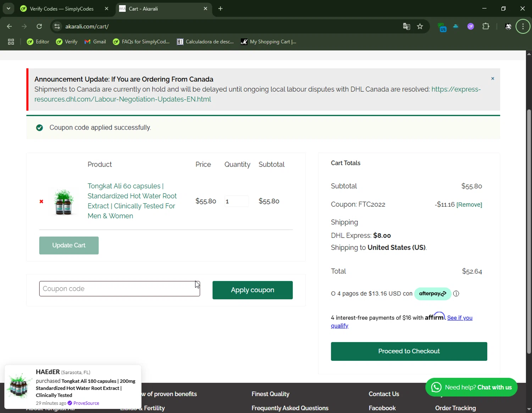Open the Facebook footer link
This screenshot has width=532, height=413.
tap(382, 408)
